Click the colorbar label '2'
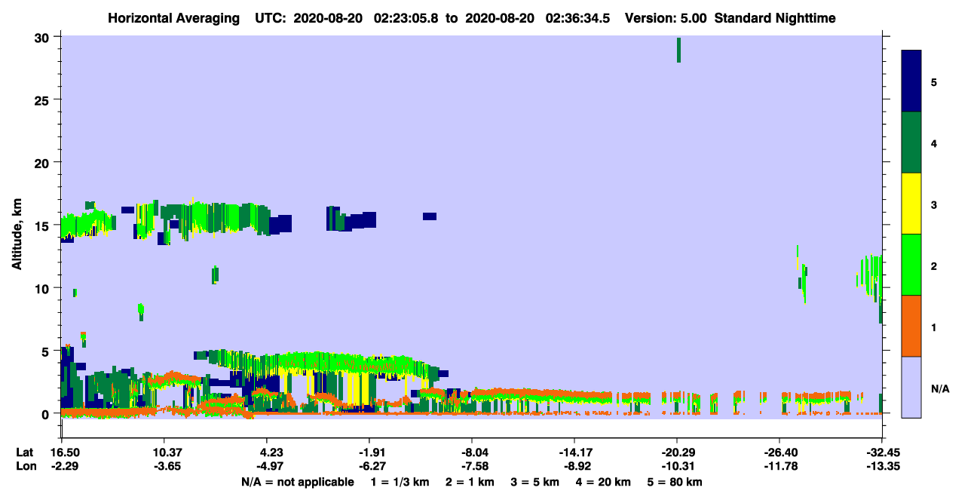980x503 pixels. click(933, 265)
